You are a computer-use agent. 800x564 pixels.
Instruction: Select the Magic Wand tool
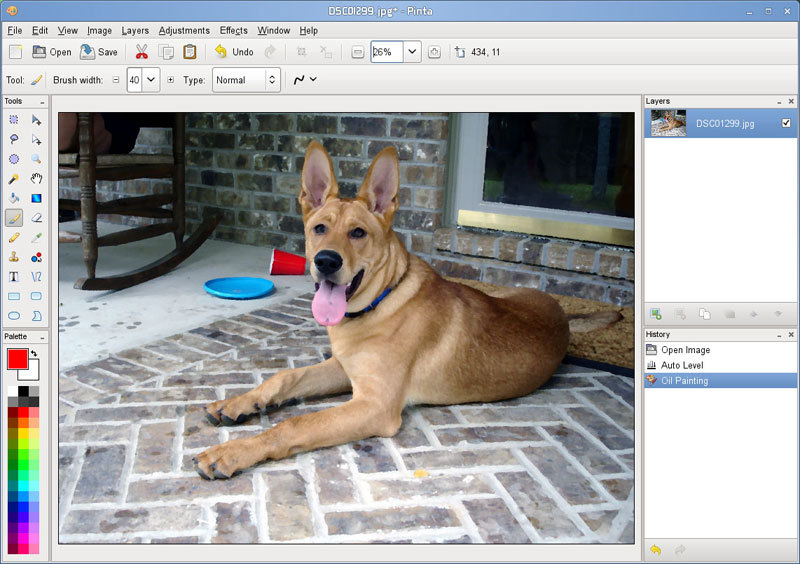tap(14, 179)
